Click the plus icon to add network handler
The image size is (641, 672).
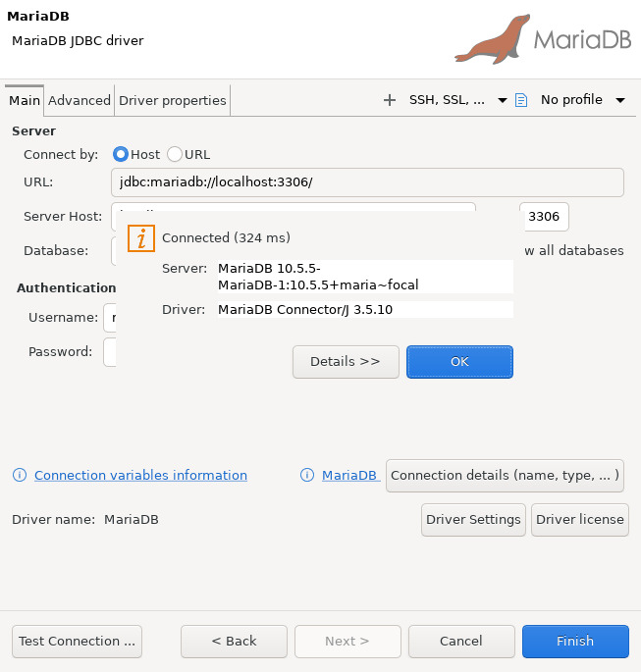coord(390,100)
